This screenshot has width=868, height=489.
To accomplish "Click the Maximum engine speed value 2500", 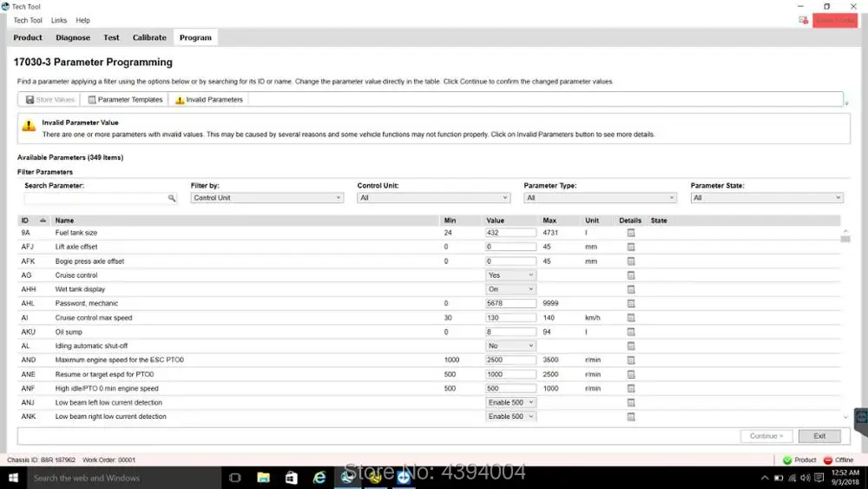I will (510, 360).
